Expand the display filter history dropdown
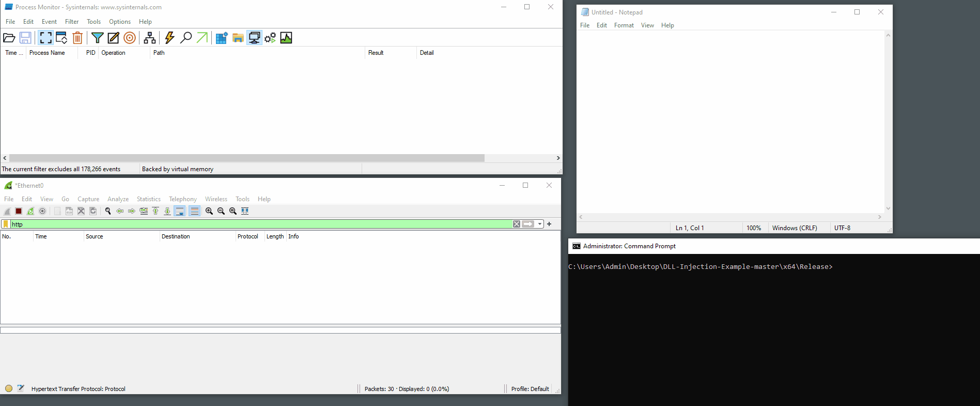Image resolution: width=980 pixels, height=406 pixels. 540,224
